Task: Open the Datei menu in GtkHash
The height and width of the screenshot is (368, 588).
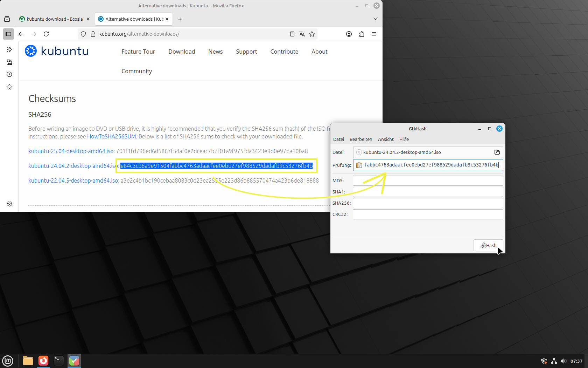Action: pos(338,139)
